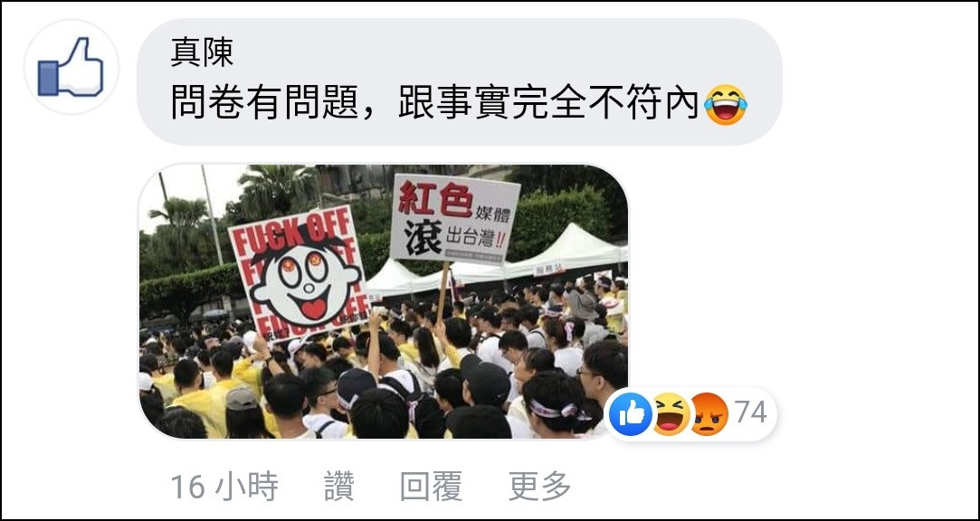Screen dimensions: 980x521
Task: Click the FUCK OFF protest sign in photo
Action: pyautogui.click(x=300, y=274)
